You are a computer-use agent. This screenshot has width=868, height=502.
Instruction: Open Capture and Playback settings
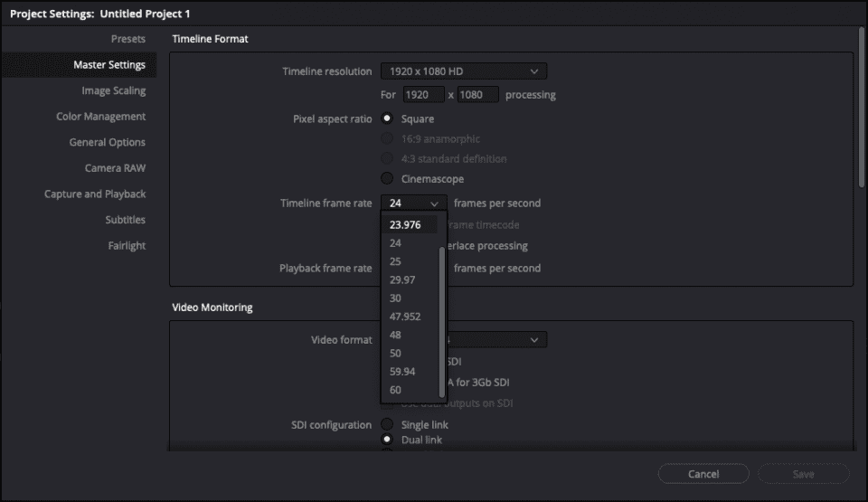point(95,194)
